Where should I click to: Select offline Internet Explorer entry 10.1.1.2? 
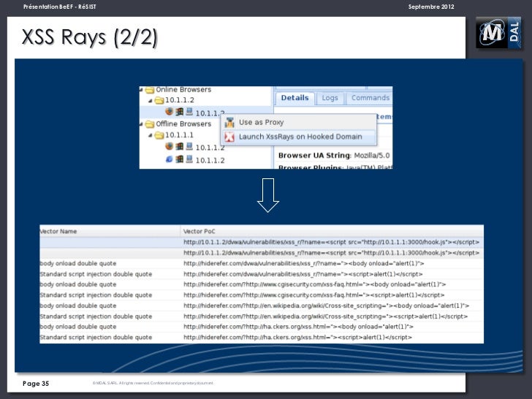tap(210, 160)
